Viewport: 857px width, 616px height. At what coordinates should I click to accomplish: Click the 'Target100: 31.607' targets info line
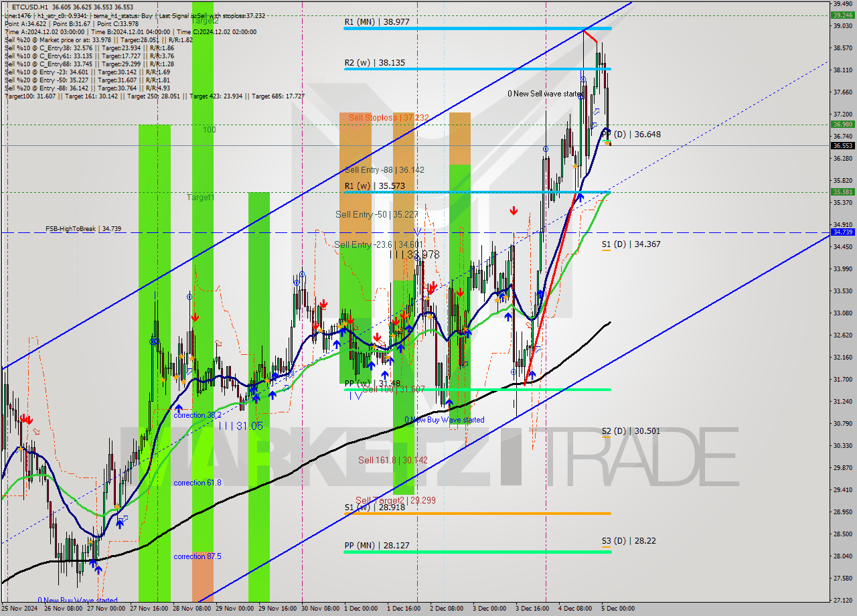[x=155, y=96]
